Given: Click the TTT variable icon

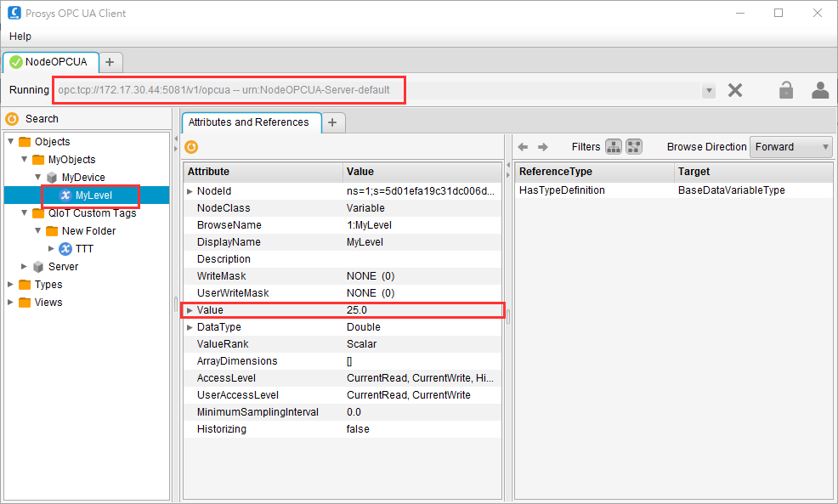Looking at the screenshot, I should 65,248.
